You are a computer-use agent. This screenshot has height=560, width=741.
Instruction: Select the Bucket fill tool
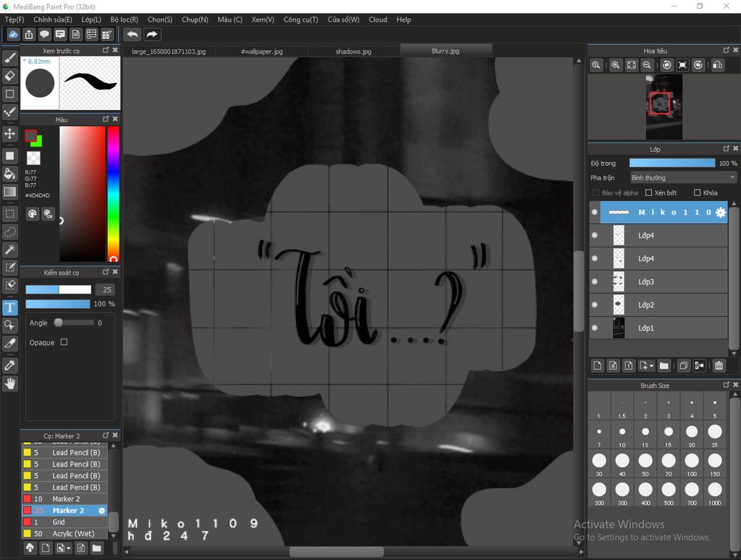click(10, 174)
